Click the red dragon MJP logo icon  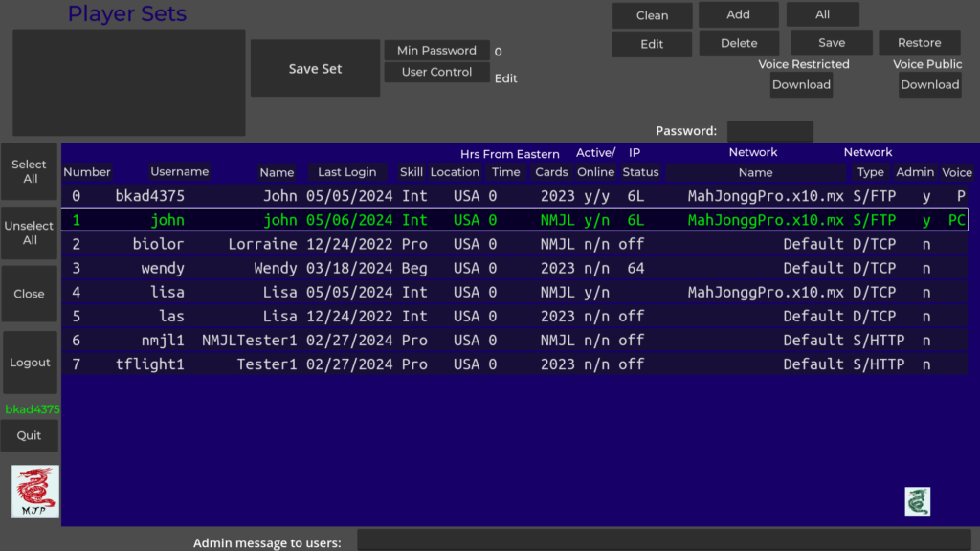(x=35, y=492)
